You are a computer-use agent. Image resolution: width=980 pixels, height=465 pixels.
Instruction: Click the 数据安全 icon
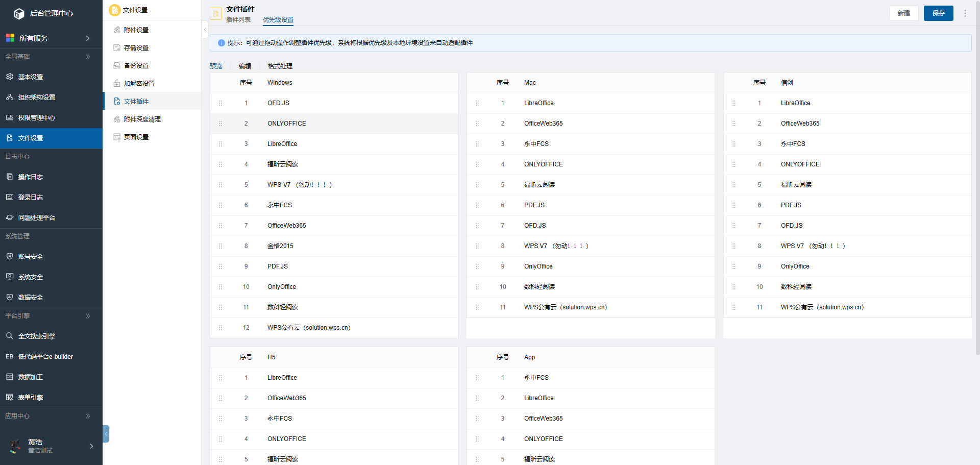10,297
